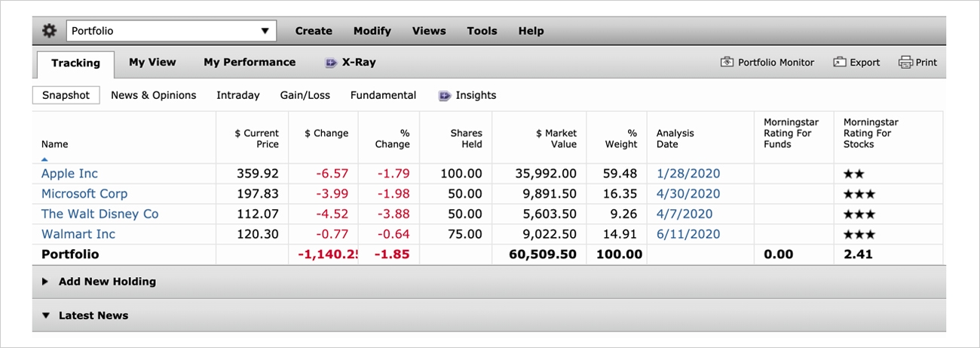Click Morningstar Rating For Funds header

[791, 133]
